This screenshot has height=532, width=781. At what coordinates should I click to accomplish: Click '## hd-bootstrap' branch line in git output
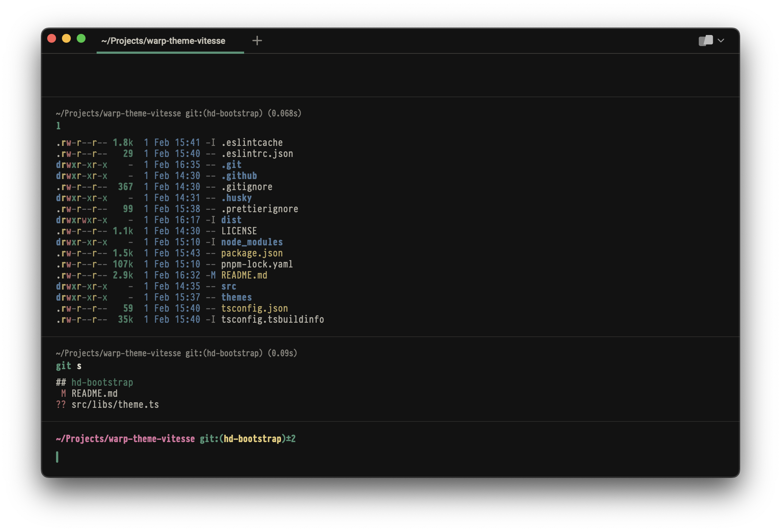[94, 382]
